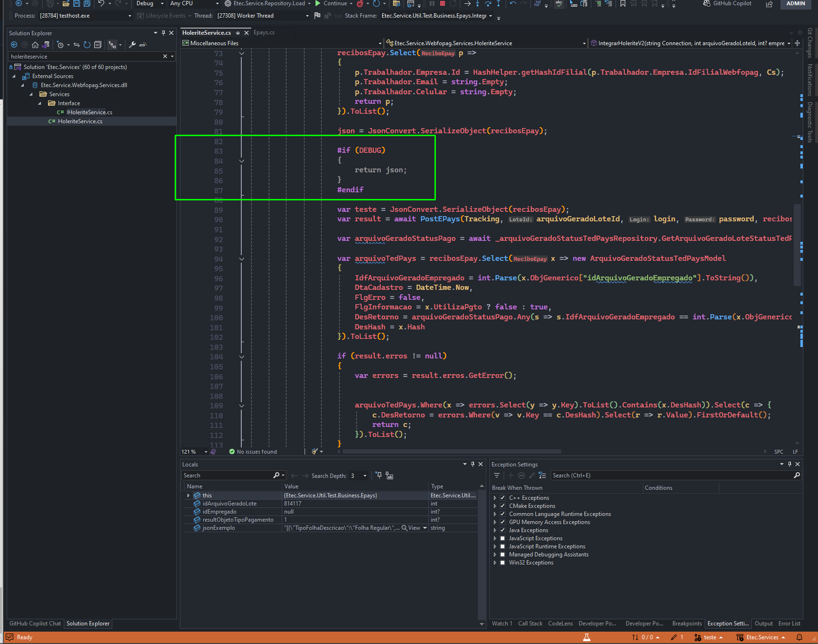The height and width of the screenshot is (644, 818).
Task: Open the Debug configuration dropdown
Action: point(150,3)
